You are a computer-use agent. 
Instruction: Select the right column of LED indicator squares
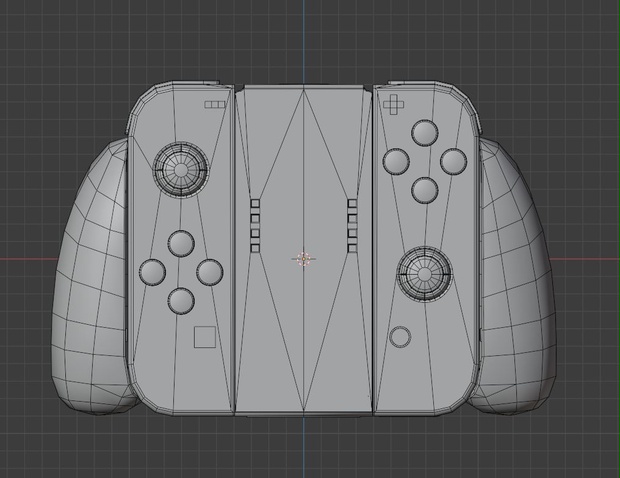click(x=352, y=226)
